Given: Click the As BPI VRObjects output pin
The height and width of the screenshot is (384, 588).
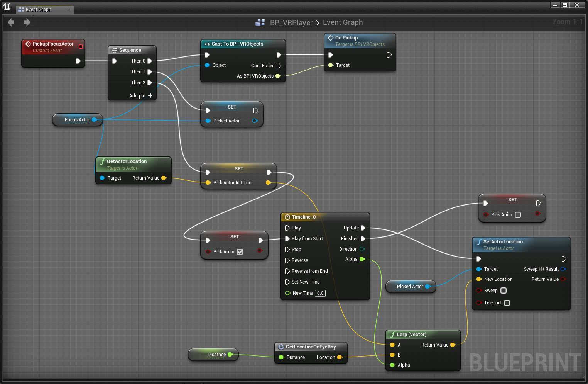Looking at the screenshot, I should click(x=278, y=76).
